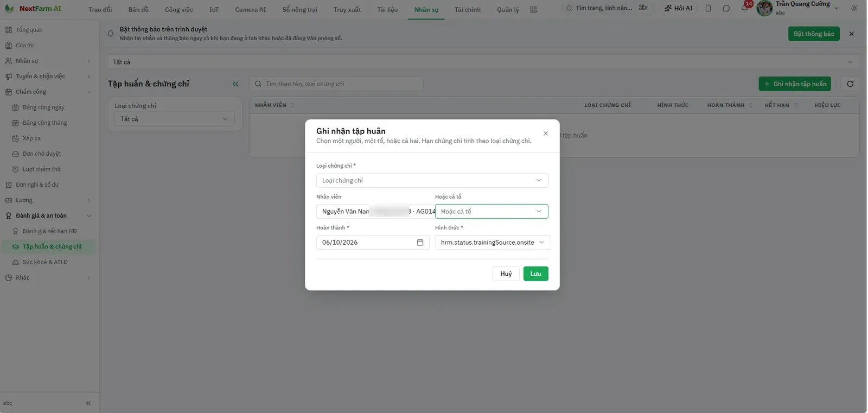Click the notification bell with badge 14
Viewport: 868px width, 413px height.
pos(745,8)
